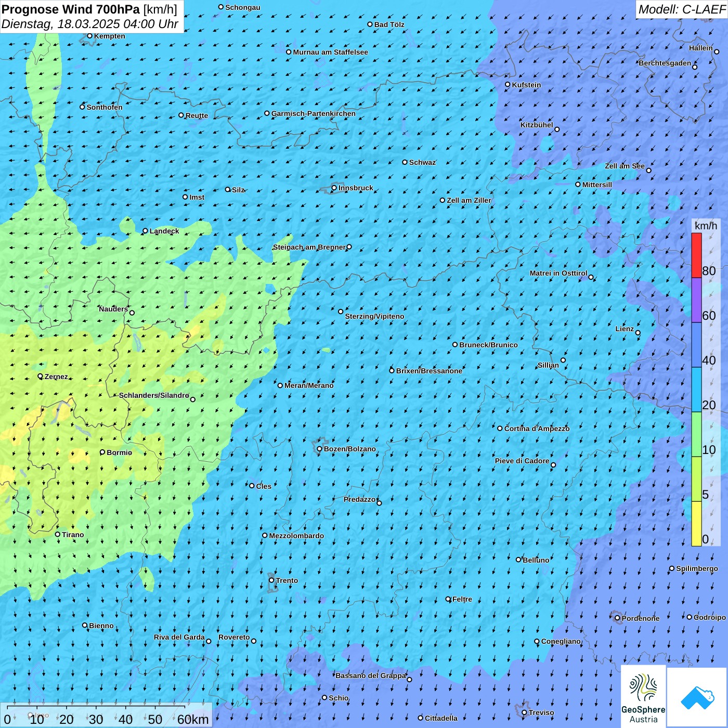
Task: Click the Spilimbergo city label
Action: tap(697, 568)
